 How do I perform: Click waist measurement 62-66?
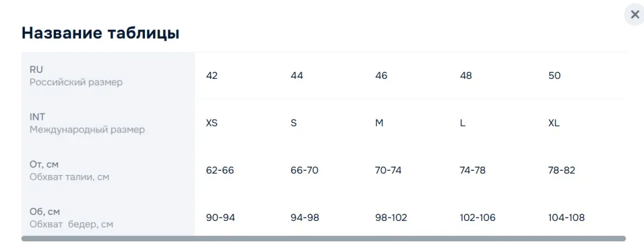tap(220, 170)
